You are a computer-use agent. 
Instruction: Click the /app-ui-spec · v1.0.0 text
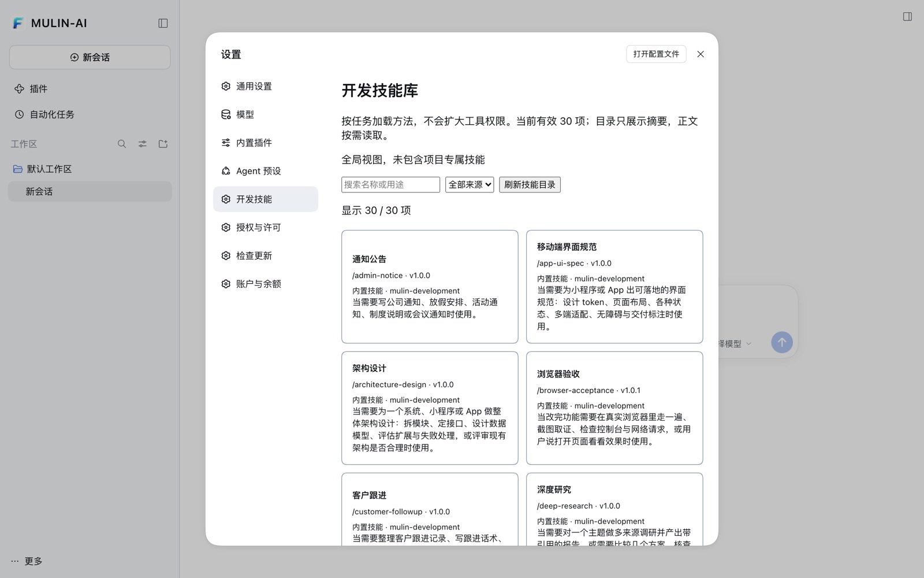(x=574, y=263)
